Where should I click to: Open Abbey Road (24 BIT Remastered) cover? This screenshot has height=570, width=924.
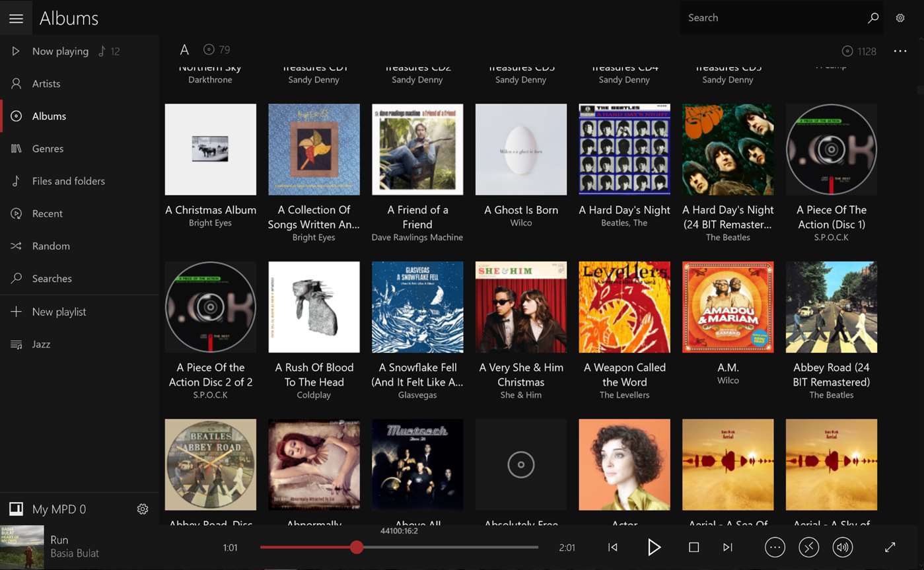click(x=832, y=307)
